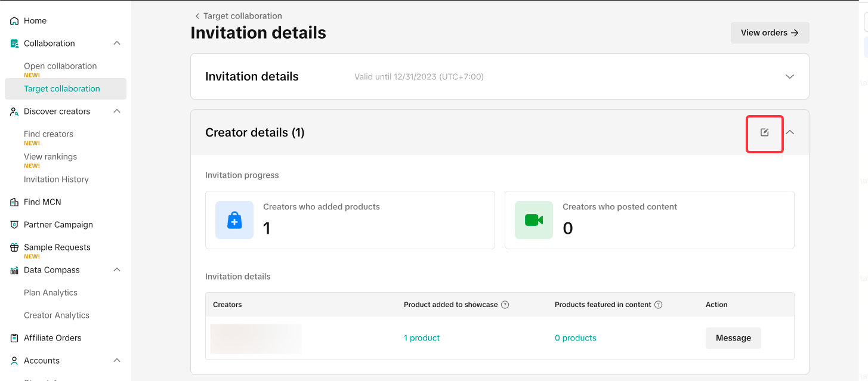Collapse the Collaboration menu group

(117, 44)
